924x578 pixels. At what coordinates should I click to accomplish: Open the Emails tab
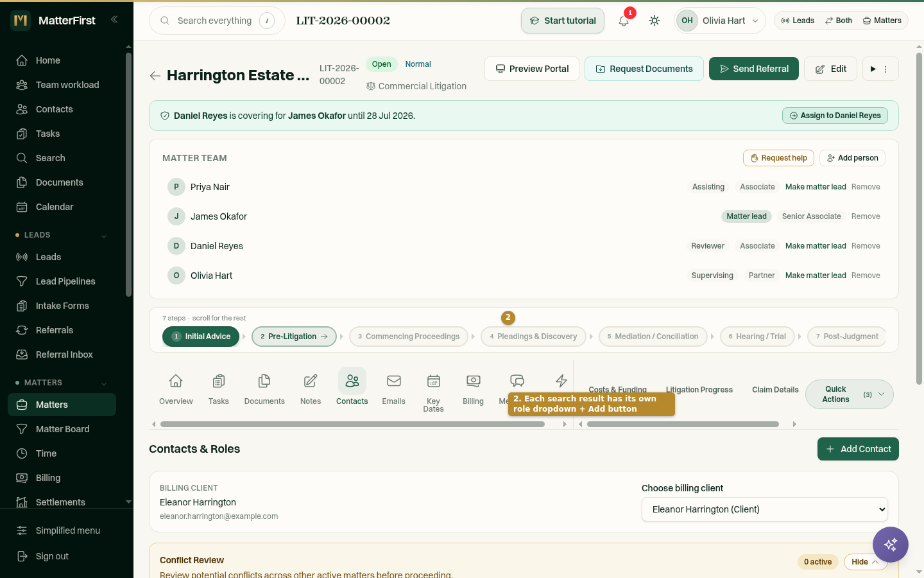pyautogui.click(x=393, y=389)
